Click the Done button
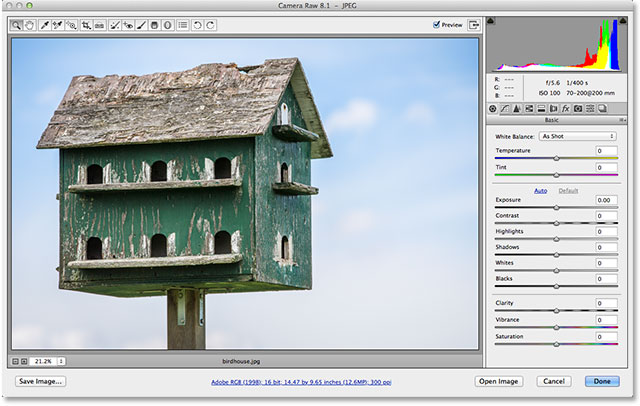Screen dimensions: 640x406 coord(602,382)
